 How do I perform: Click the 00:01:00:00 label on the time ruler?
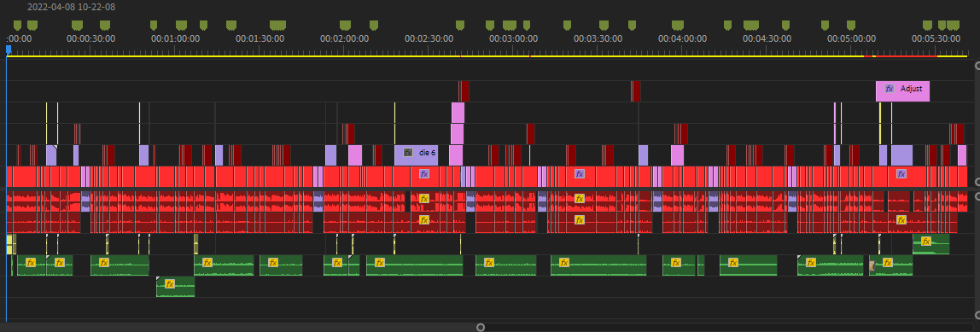(176, 38)
